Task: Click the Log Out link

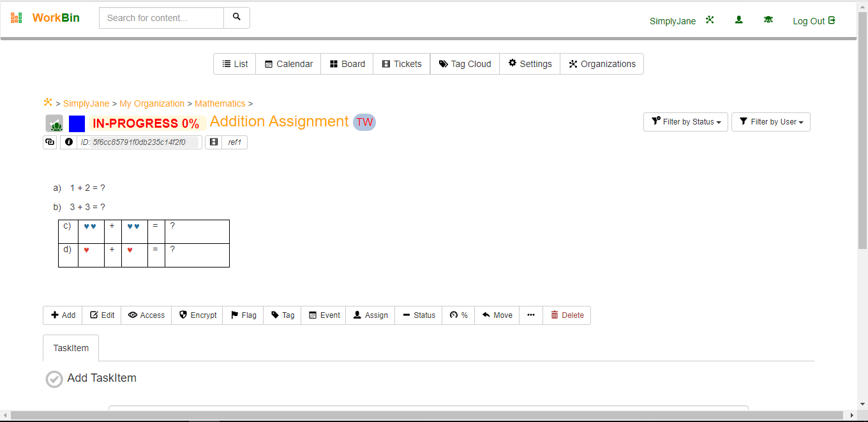Action: coord(814,21)
